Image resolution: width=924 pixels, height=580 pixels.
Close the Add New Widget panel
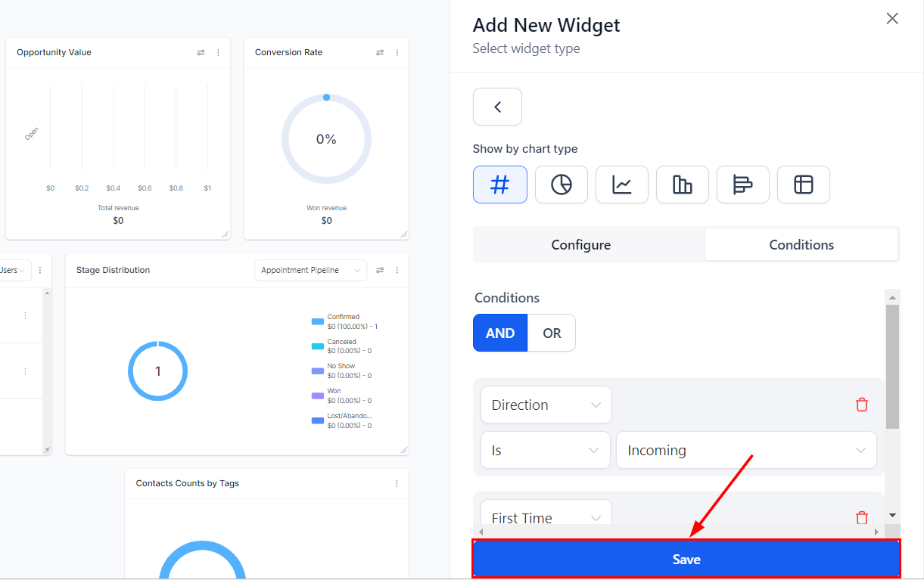point(892,19)
